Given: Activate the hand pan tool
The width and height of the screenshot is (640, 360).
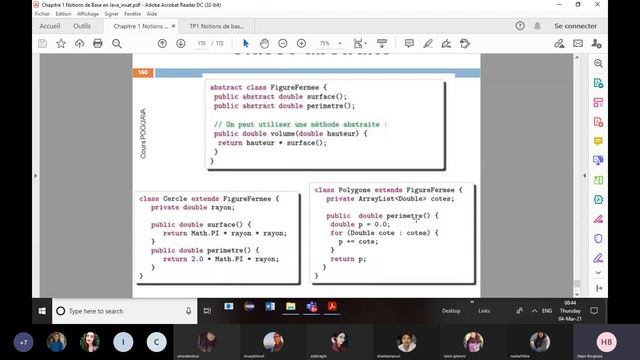Looking at the screenshot, I should [264, 43].
